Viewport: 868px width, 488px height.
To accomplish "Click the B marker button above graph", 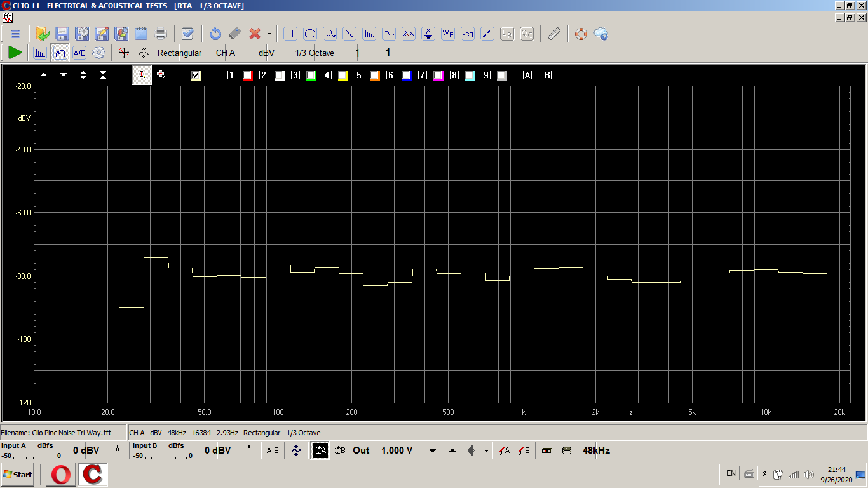I will pyautogui.click(x=547, y=76).
